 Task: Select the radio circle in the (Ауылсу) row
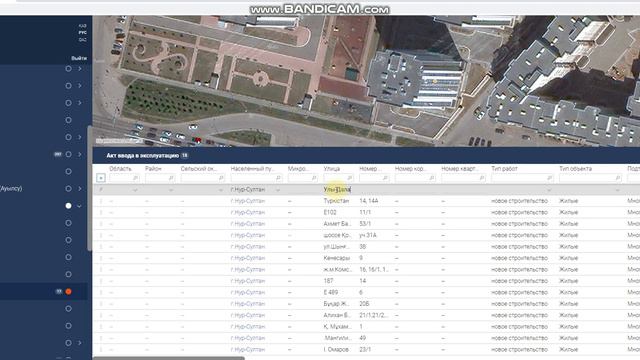point(69,189)
